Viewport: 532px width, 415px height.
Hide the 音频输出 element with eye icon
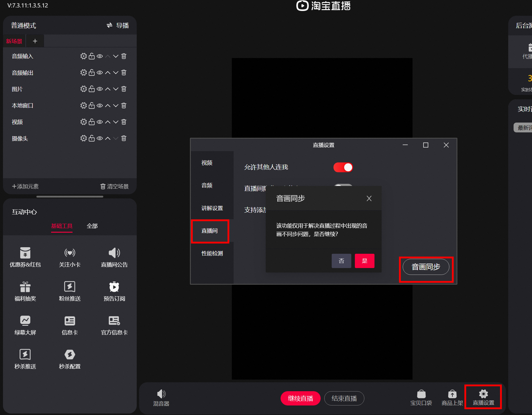click(x=100, y=73)
